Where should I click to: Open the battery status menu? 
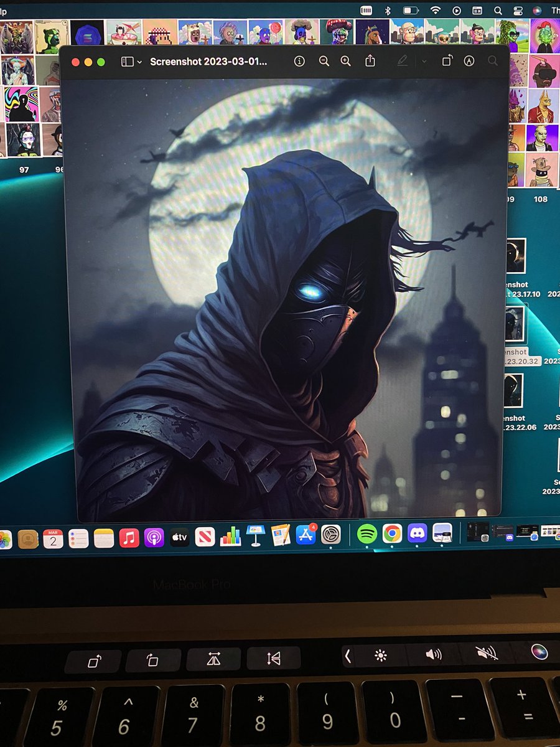[410, 11]
